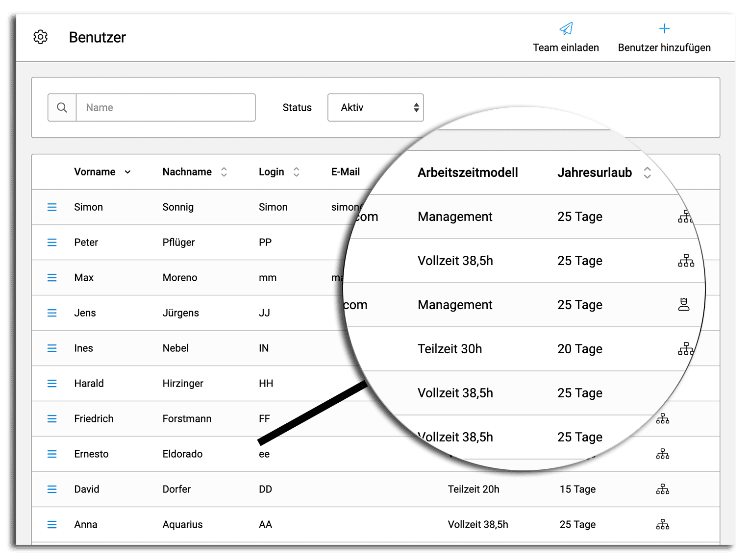Open the row menu for Max Moreno
Screen dimensions: 749x560
pos(52,278)
